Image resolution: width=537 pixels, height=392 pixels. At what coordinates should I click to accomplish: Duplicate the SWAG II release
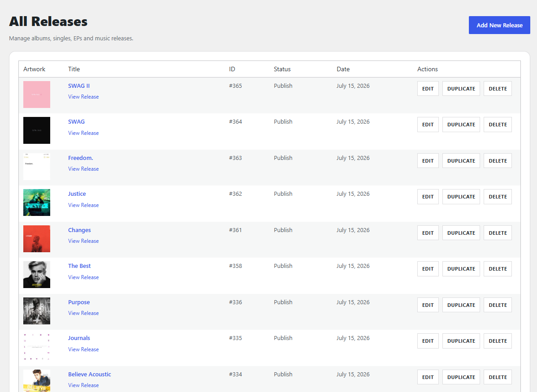[x=461, y=89]
